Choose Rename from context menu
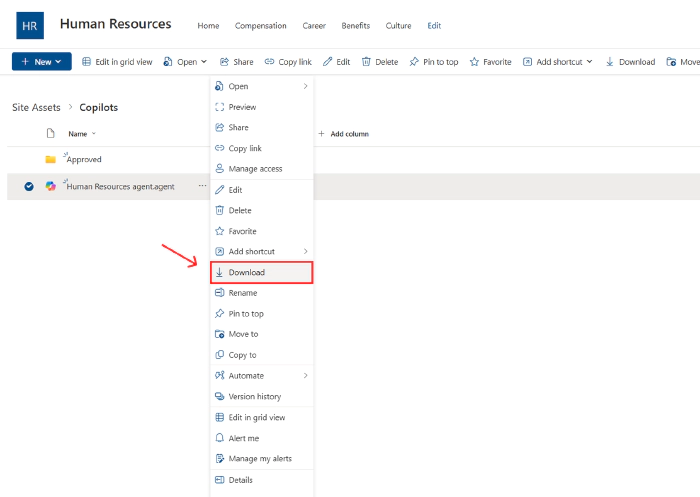Screen dimensions: 700x497 click(x=262, y=293)
